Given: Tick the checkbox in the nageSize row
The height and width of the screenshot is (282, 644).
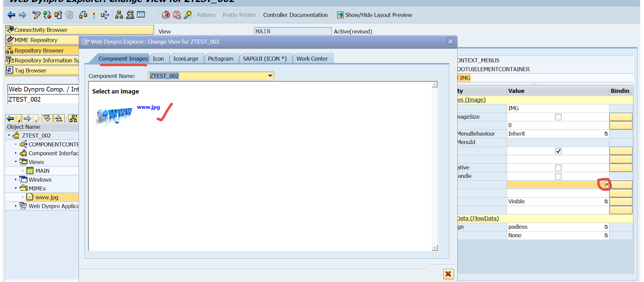Looking at the screenshot, I should pyautogui.click(x=558, y=117).
